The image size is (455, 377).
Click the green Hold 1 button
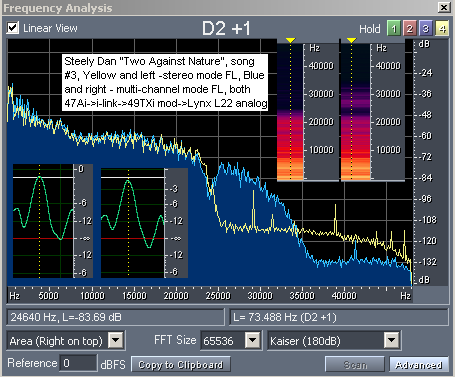coord(394,29)
